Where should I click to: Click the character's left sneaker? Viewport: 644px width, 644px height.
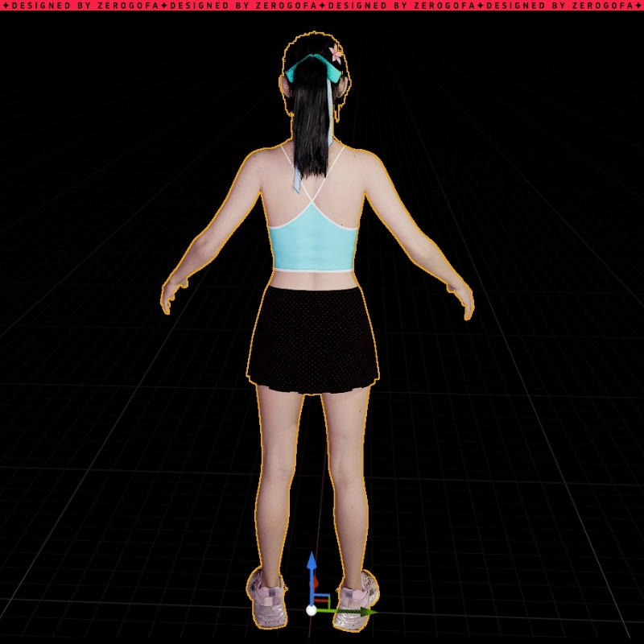click(267, 600)
